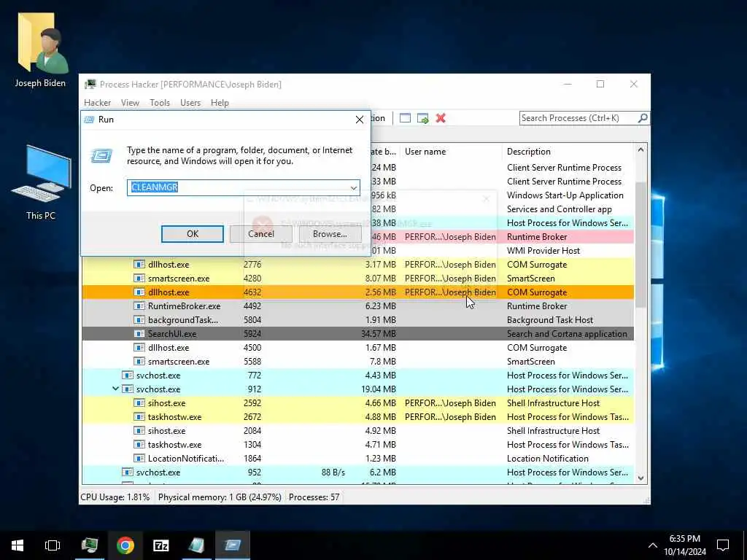Open Google Chrome from the taskbar
Viewport: 747px width, 560px height.
[125, 545]
